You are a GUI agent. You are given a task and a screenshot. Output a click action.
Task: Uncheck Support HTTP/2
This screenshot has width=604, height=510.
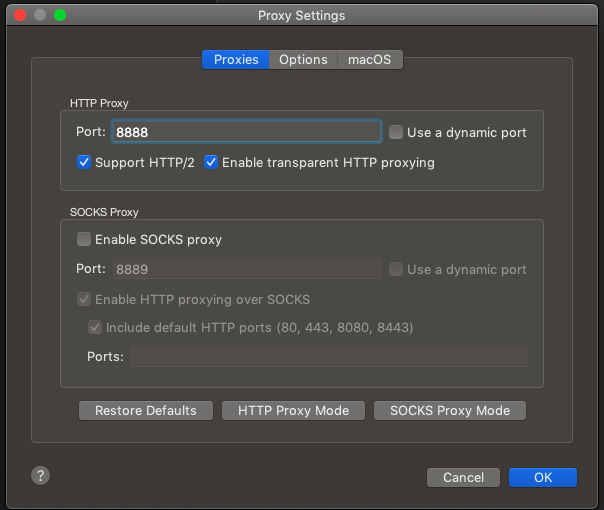click(x=84, y=162)
